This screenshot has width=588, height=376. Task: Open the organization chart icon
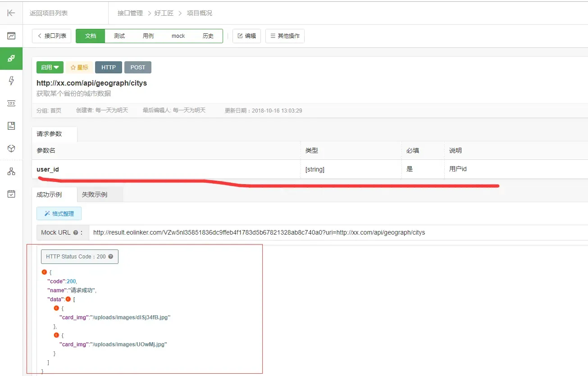coord(11,171)
